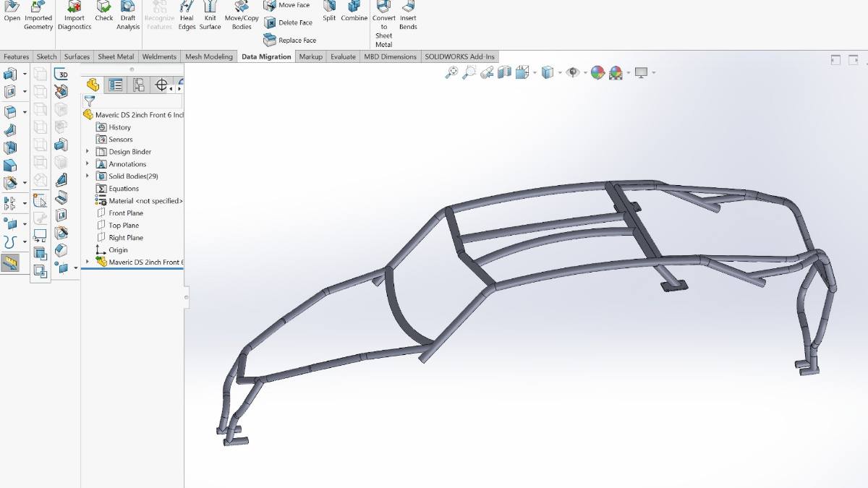Select the Front Plane
The width and height of the screenshot is (868, 488).
click(120, 213)
